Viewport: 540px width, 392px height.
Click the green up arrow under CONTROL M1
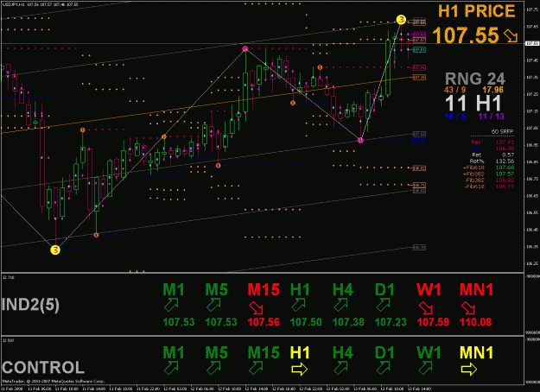171,368
